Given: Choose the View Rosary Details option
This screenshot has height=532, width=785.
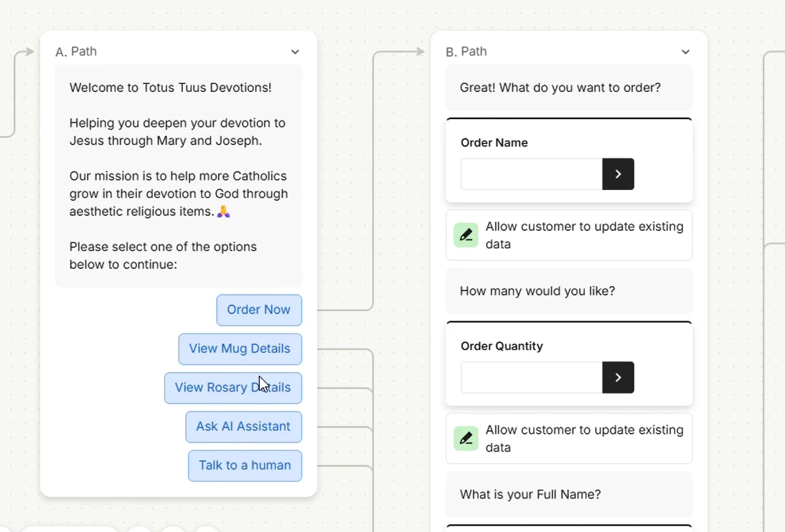Looking at the screenshot, I should click(x=232, y=387).
